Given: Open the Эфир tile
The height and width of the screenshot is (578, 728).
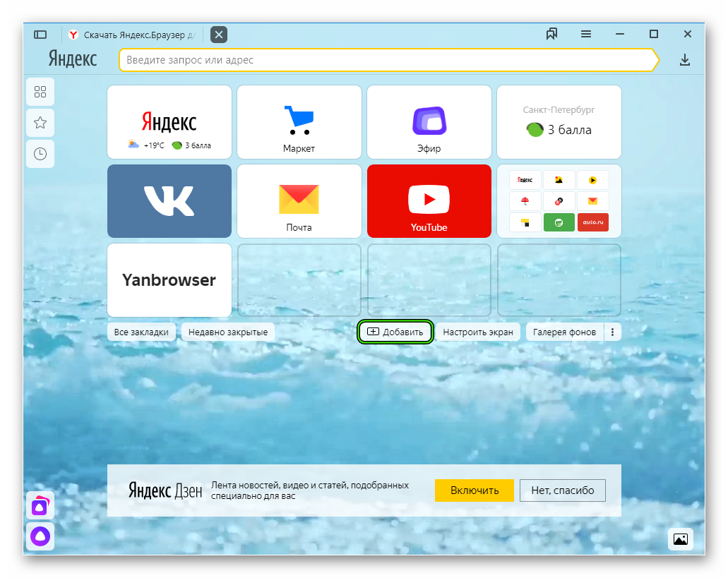Looking at the screenshot, I should (x=429, y=123).
